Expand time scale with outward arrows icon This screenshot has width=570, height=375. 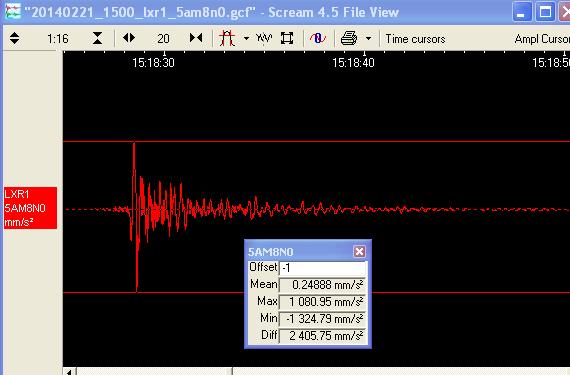pyautogui.click(x=129, y=38)
